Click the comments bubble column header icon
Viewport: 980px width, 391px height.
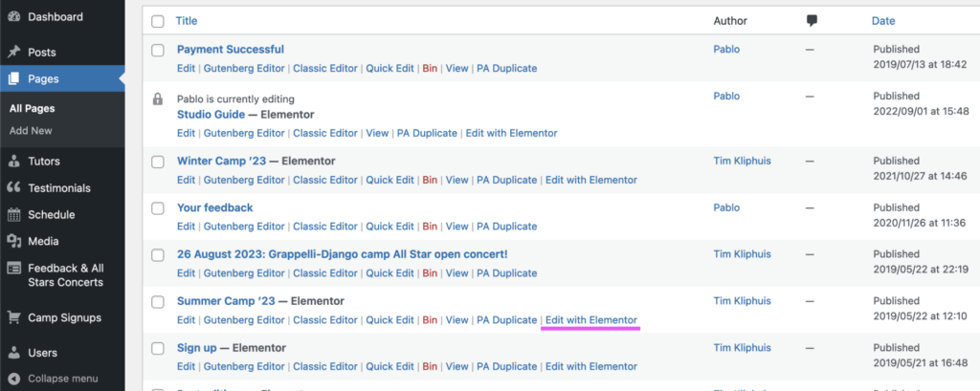(x=812, y=21)
